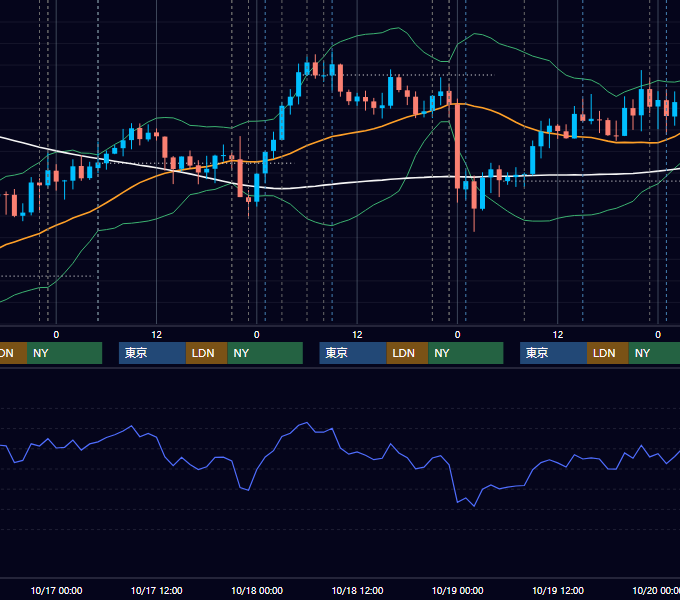This screenshot has width=680, height=600.
Task: Click the tall red candlestick just before 10/18 00:00
Action: [x=240, y=178]
